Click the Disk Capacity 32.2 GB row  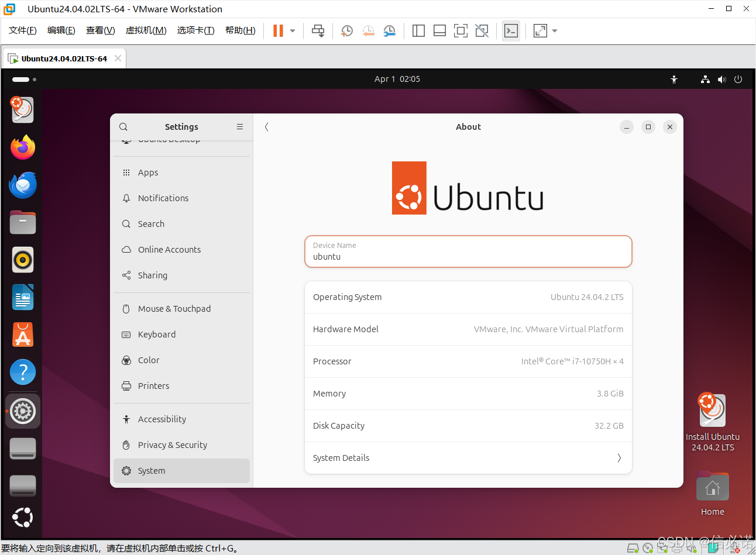pos(468,426)
